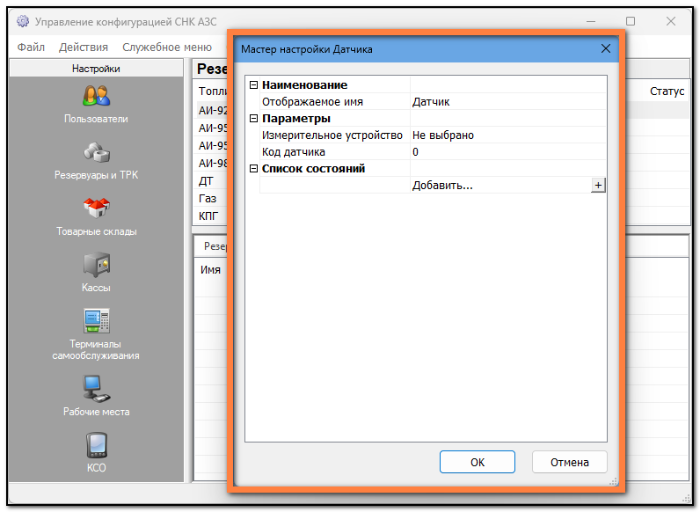
Task: Click the gear icon in the title bar
Action: click(x=23, y=21)
